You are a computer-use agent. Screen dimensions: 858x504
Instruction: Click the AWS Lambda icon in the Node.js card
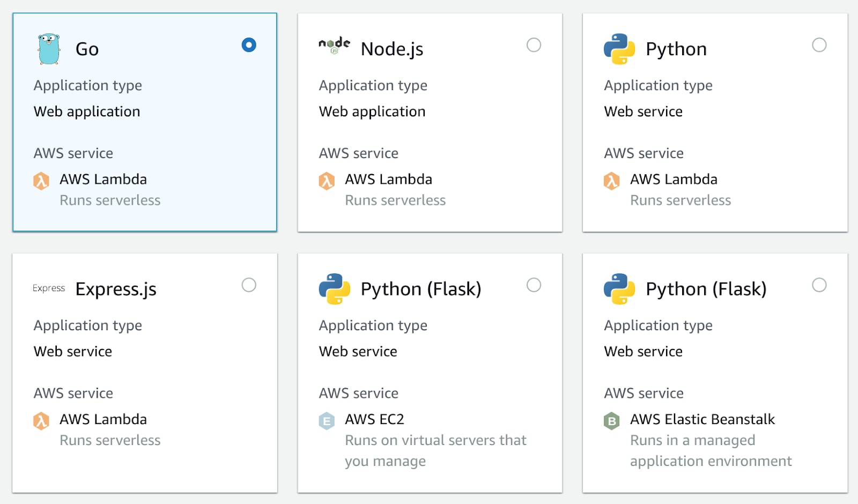coord(327,181)
